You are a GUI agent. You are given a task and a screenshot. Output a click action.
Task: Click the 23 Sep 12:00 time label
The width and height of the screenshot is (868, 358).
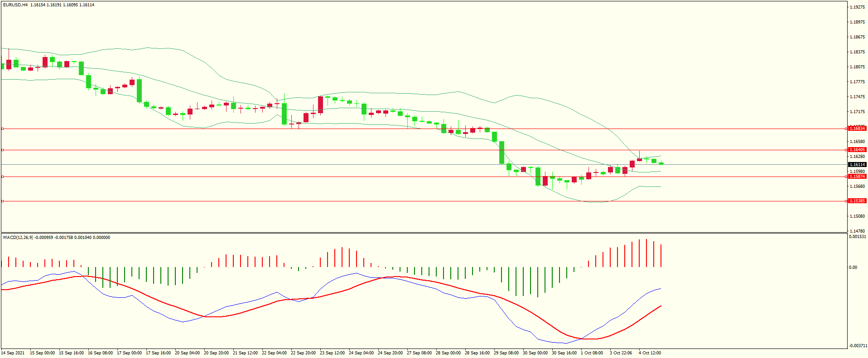click(332, 353)
